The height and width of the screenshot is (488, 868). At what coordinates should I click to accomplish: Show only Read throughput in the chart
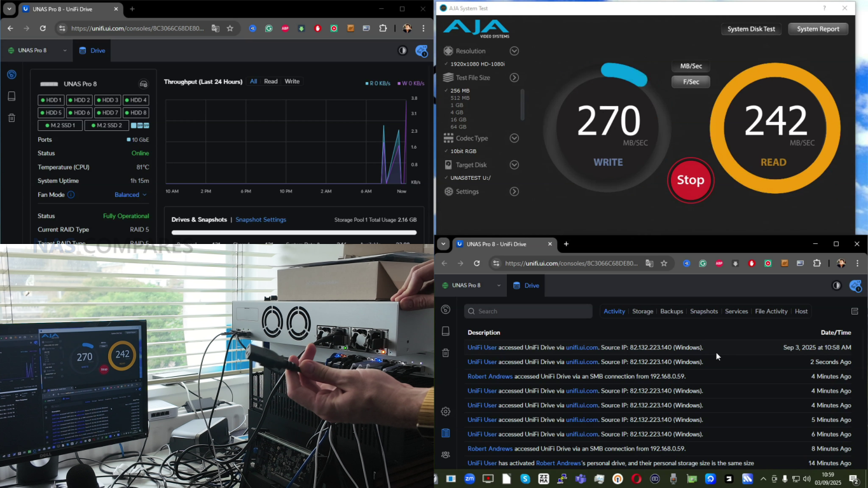coord(271,81)
